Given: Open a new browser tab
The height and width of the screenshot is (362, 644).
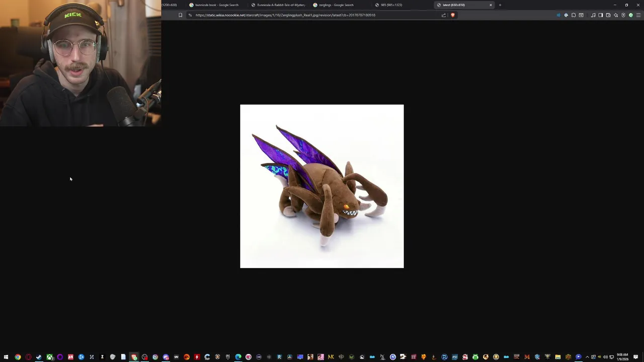Looking at the screenshot, I should click(500, 5).
